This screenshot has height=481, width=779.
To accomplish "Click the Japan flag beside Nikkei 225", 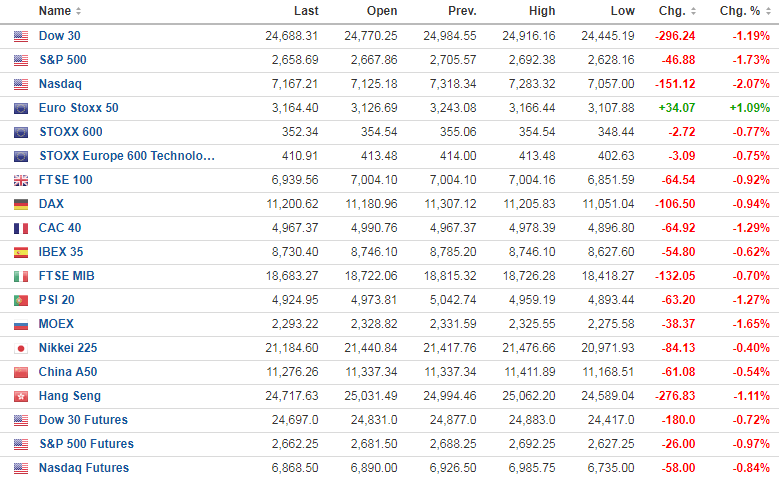I will 21,348.
